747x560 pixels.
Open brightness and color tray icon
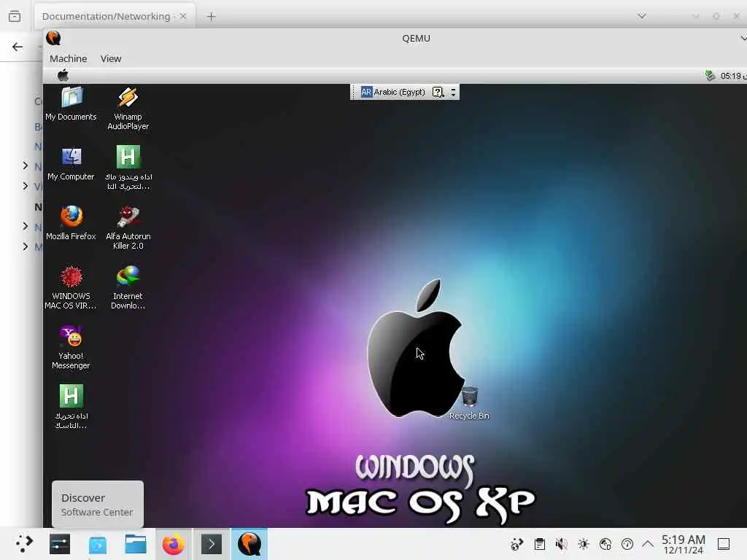point(583,544)
